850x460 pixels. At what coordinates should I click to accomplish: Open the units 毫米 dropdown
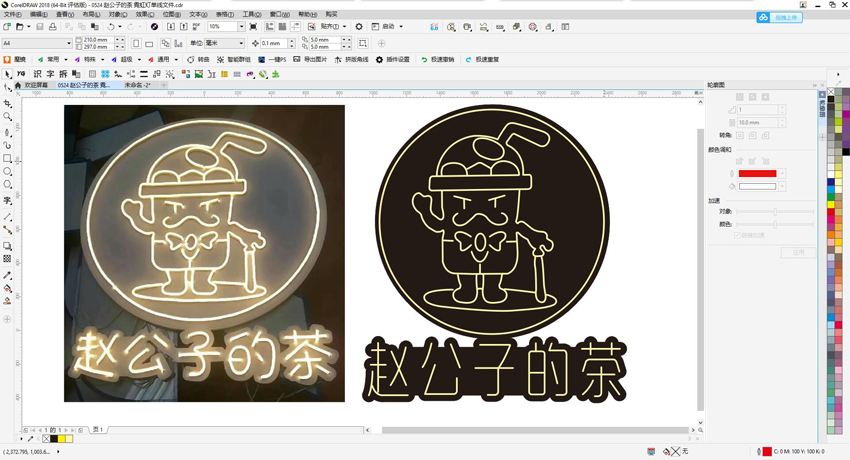[x=241, y=43]
